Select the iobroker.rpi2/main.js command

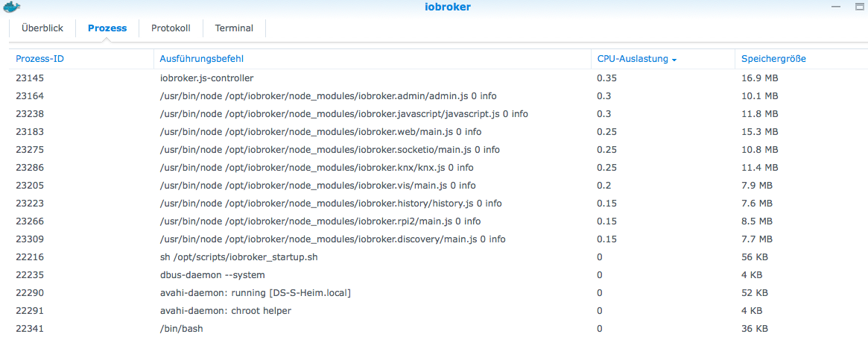[x=320, y=221]
